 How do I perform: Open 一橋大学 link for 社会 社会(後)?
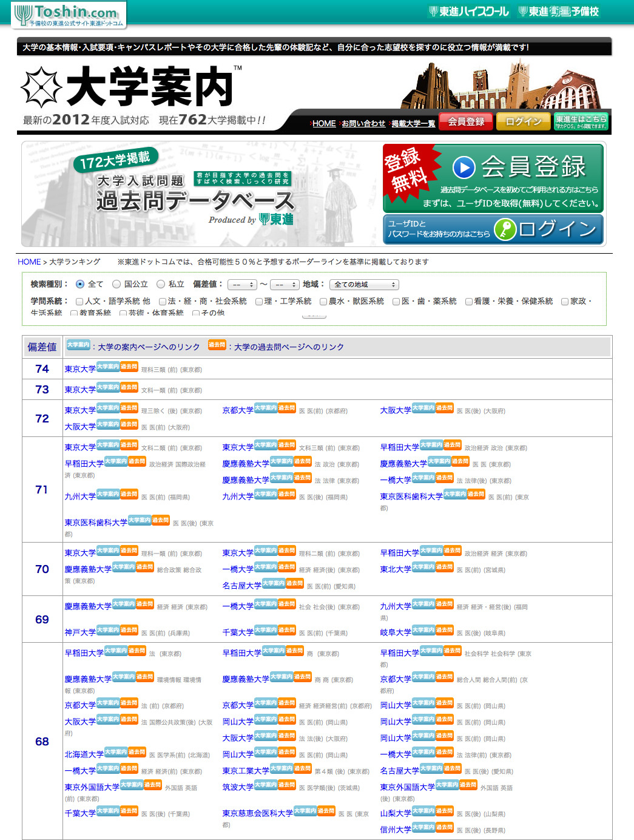[238, 606]
